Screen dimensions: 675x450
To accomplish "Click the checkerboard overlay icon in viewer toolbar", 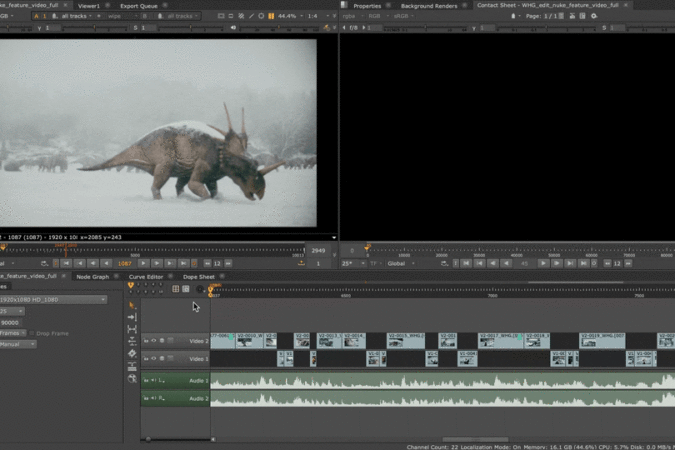I will (241, 16).
